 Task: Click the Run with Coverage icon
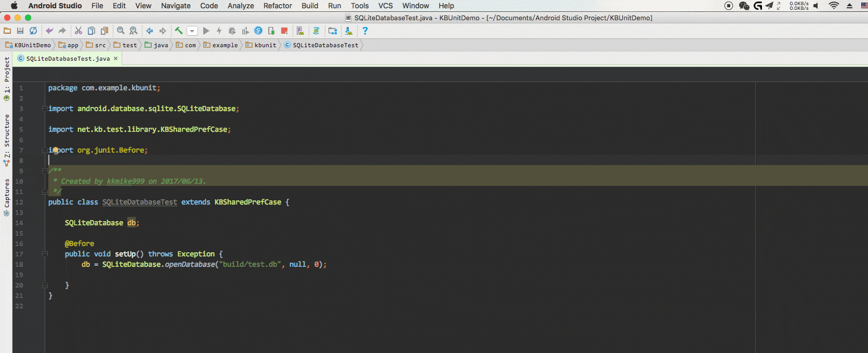pyautogui.click(x=245, y=31)
